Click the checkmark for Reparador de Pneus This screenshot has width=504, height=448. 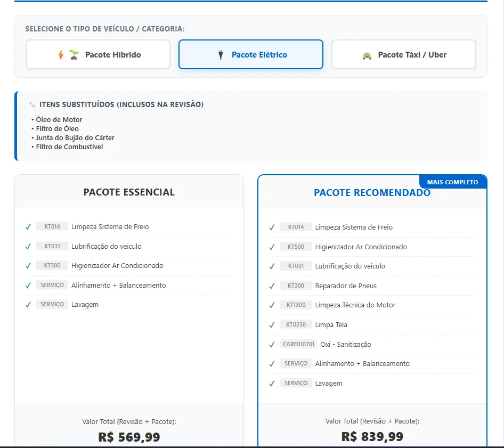[272, 286]
